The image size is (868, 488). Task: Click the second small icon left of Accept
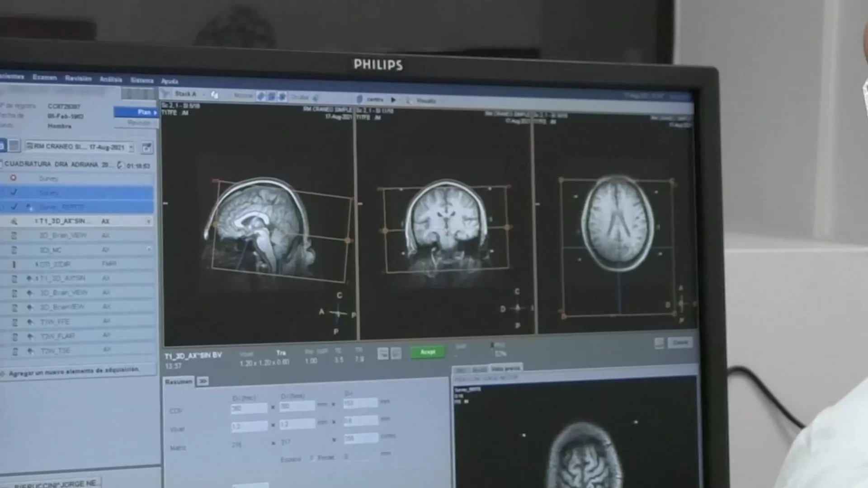tap(396, 353)
